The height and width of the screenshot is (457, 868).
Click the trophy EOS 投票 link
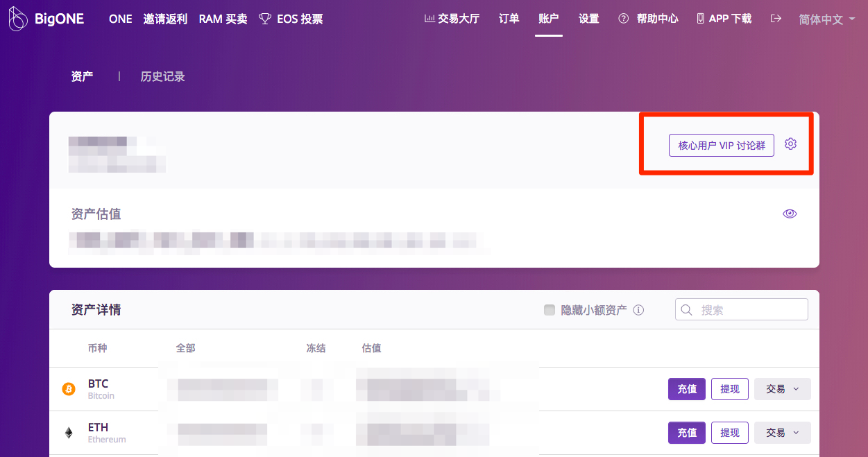click(x=290, y=19)
